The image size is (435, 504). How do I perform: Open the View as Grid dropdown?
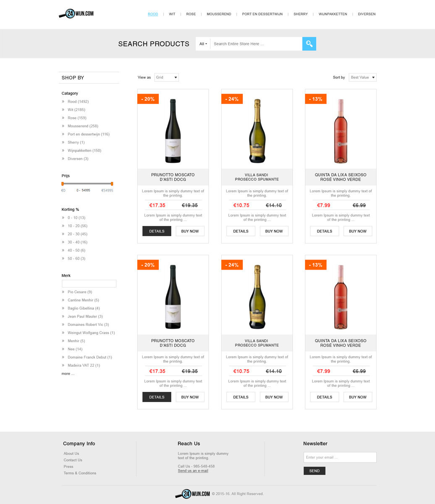(x=167, y=77)
